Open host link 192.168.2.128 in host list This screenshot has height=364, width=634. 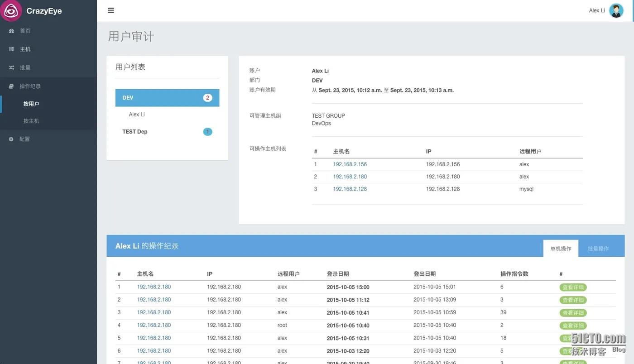click(x=350, y=189)
